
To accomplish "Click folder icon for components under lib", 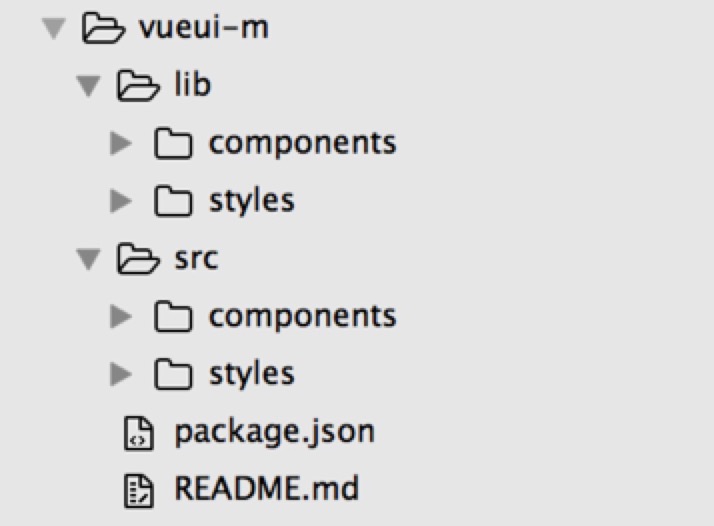I will 174,144.
